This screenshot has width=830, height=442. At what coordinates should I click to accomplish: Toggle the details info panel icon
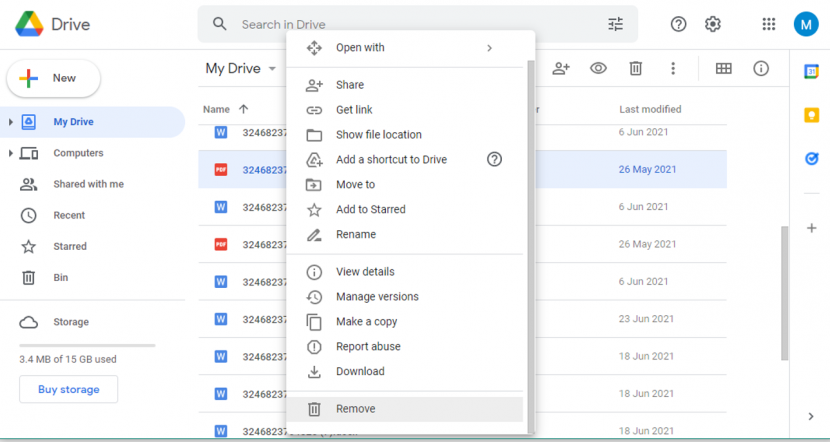coord(761,68)
